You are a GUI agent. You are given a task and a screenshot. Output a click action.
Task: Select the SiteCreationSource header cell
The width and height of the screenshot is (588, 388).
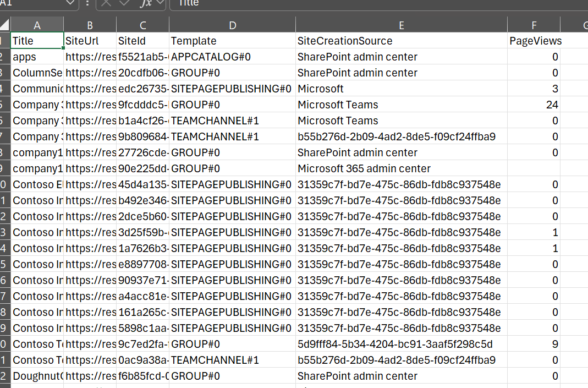pos(402,41)
